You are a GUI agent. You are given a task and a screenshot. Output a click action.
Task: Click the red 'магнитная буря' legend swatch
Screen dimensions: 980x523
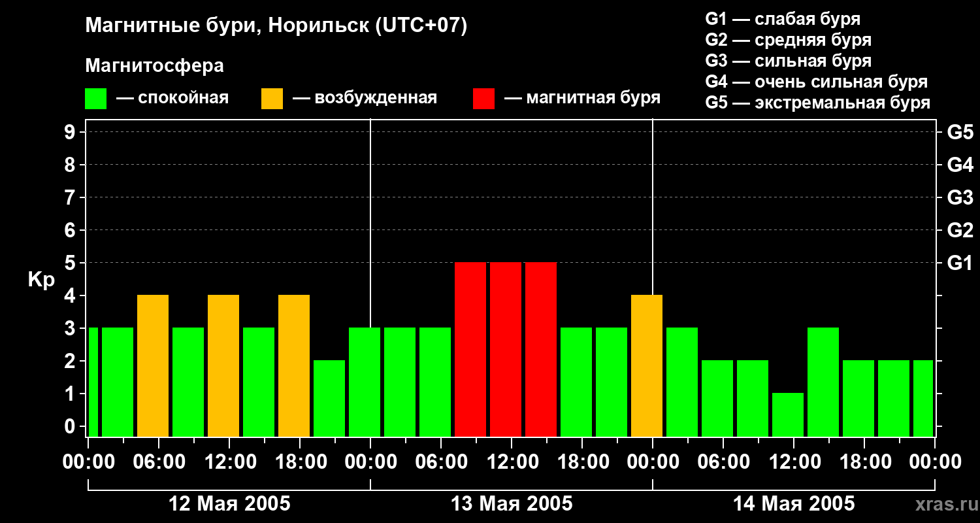pyautogui.click(x=484, y=99)
